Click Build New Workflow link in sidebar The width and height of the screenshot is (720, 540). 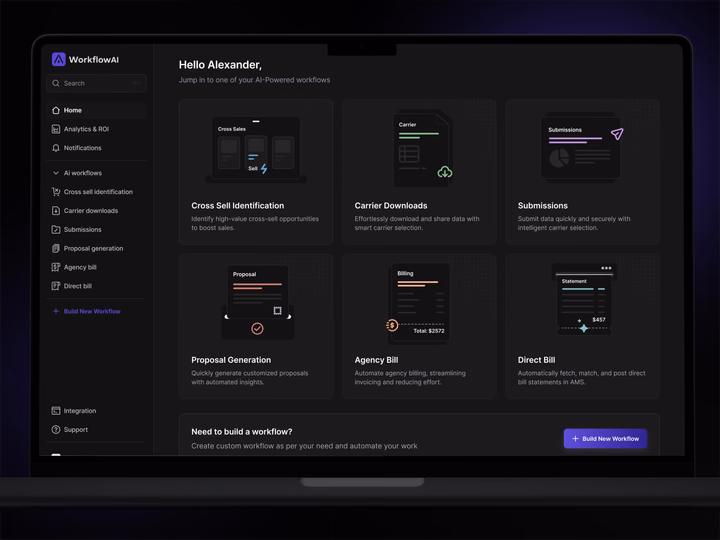92,311
